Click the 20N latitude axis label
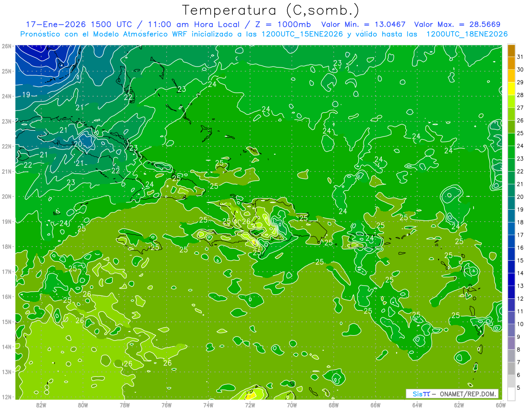 click(6, 196)
